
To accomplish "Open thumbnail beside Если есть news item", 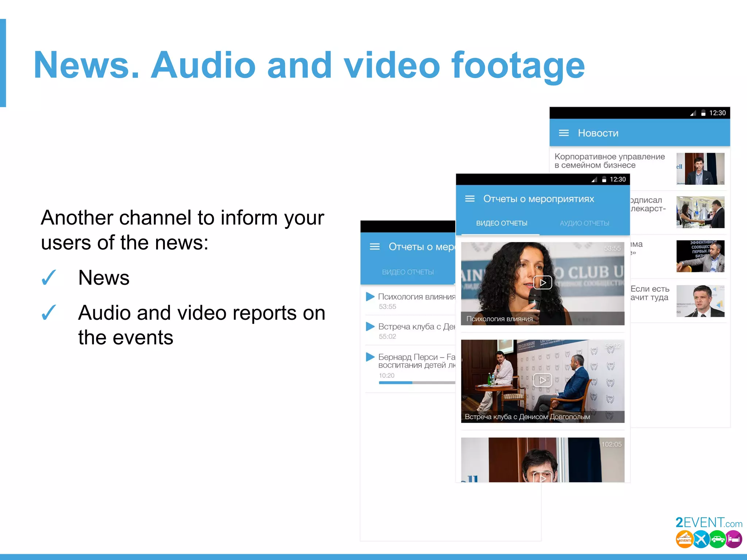I will point(700,301).
